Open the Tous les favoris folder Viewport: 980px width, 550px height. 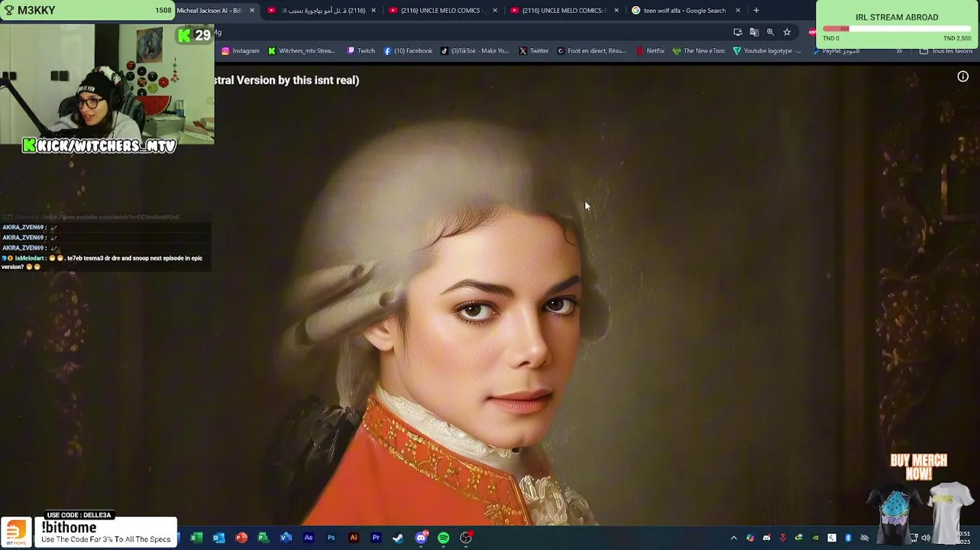pos(946,51)
